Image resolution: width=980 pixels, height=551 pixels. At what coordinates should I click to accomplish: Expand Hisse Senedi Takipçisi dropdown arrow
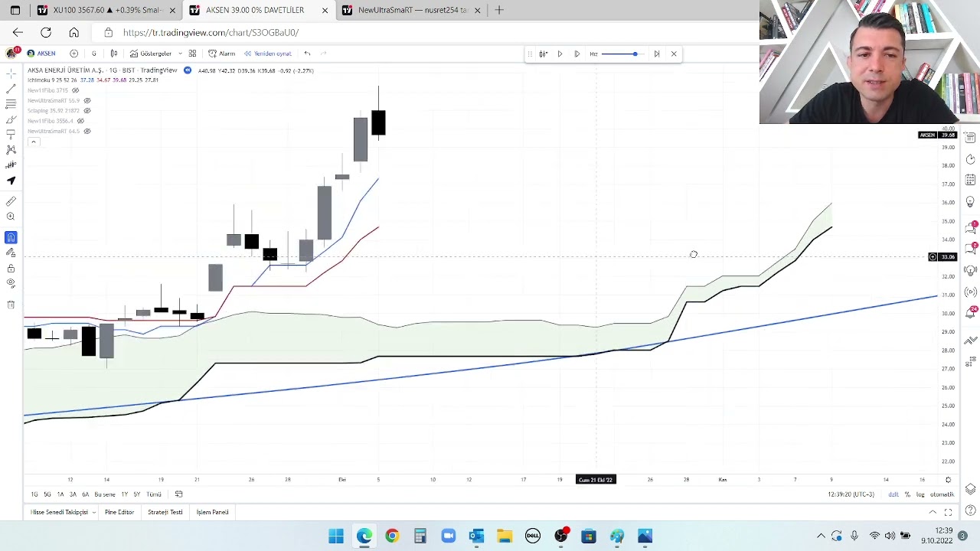coord(93,512)
